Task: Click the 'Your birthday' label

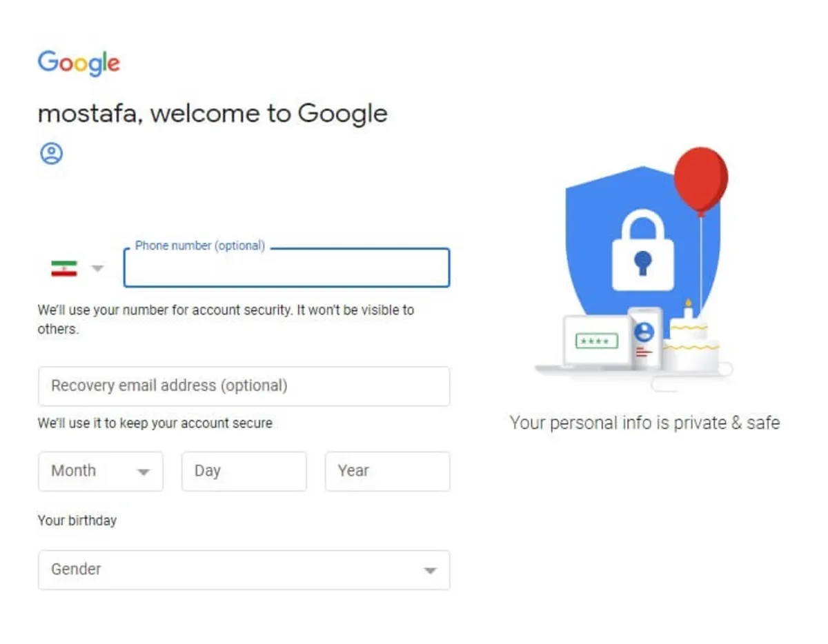Action: pyautogui.click(x=77, y=521)
